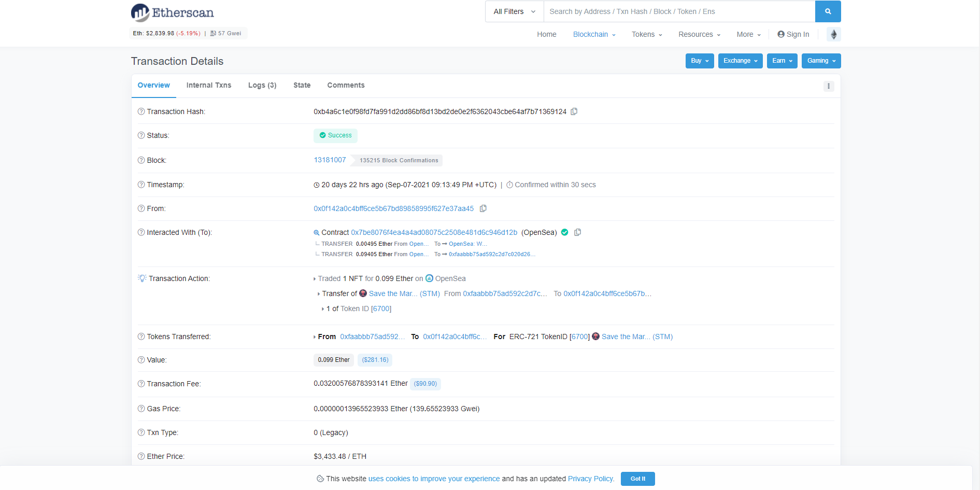Open block 13181007 link
The height and width of the screenshot is (490, 980).
tap(330, 160)
